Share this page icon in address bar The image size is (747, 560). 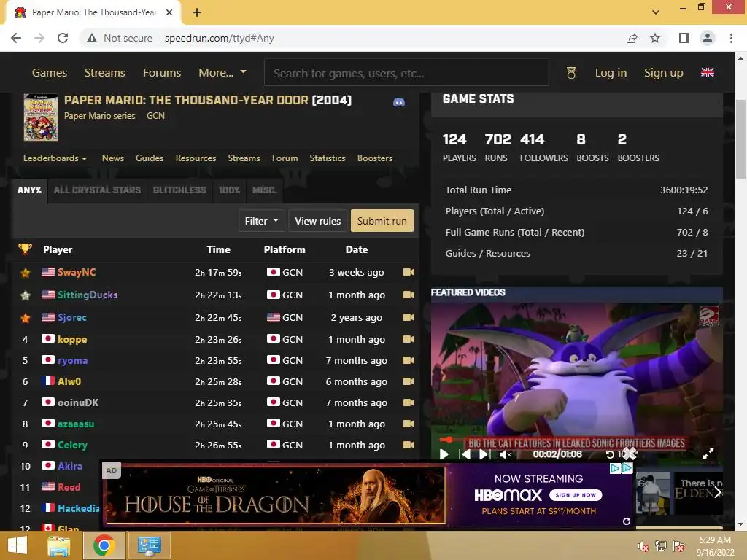[x=632, y=38]
